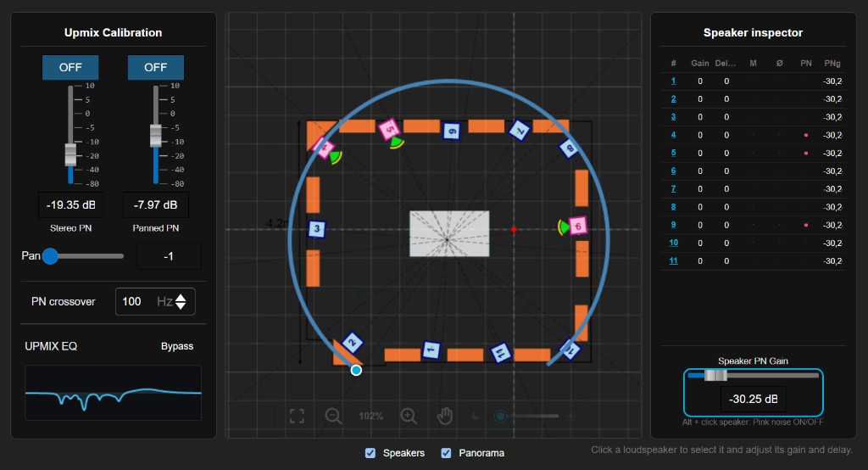This screenshot has height=470, width=868.
Task: Open the UPMIX EQ curve thumbnail
Action: [113, 393]
